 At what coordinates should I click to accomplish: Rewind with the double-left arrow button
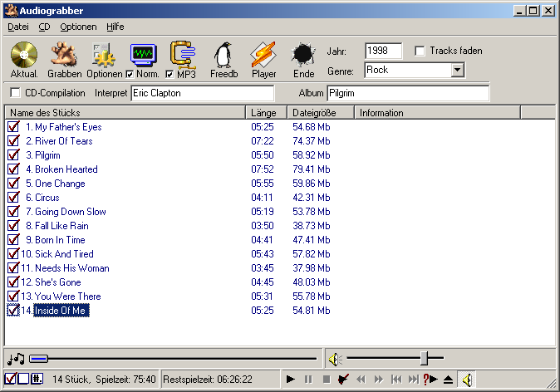361,380
